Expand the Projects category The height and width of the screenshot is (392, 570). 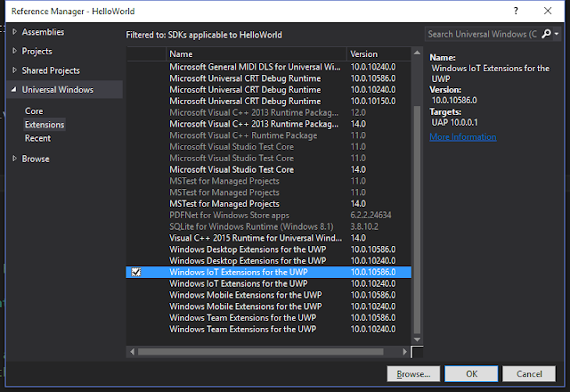point(14,51)
